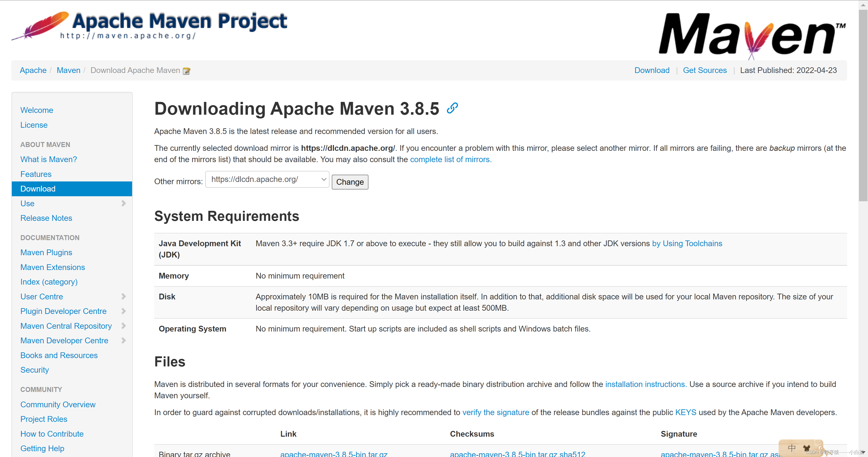Click 'Binary tar.gz archive' row label
The width and height of the screenshot is (868, 457).
194,454
